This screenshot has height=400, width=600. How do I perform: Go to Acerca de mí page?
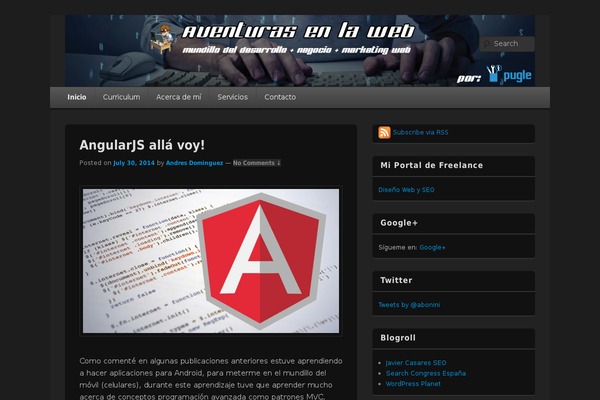178,97
